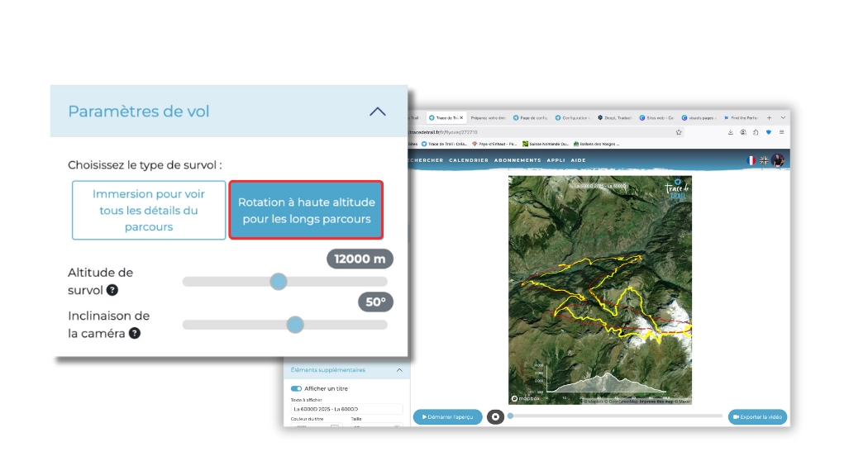868x466 pixels.
Task: Toggle the Afficher un titre switch
Action: click(296, 388)
